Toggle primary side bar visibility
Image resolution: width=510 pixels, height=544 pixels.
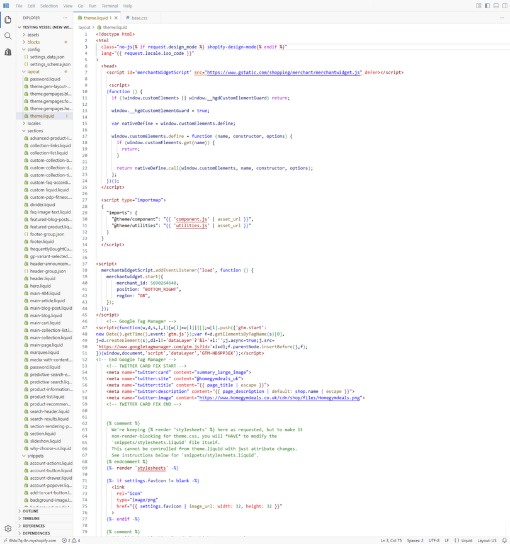487,6
